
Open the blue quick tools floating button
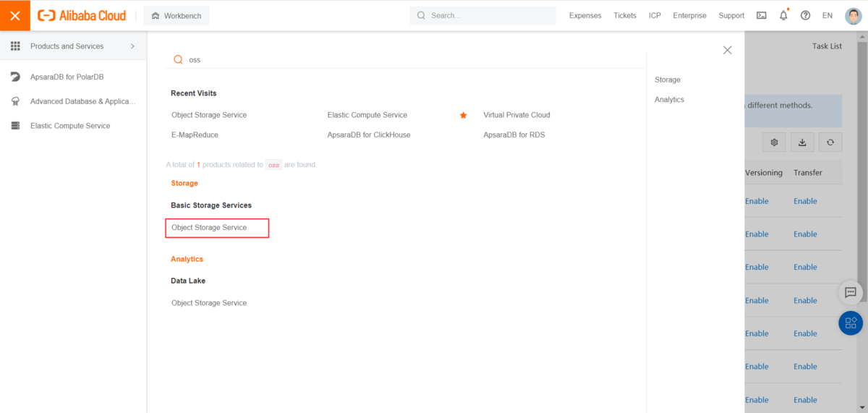click(x=851, y=323)
